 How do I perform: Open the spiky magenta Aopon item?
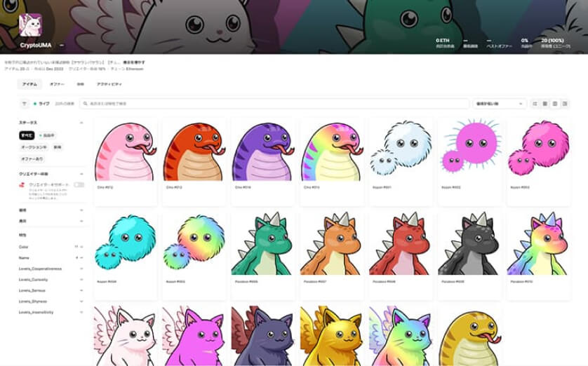470,162
